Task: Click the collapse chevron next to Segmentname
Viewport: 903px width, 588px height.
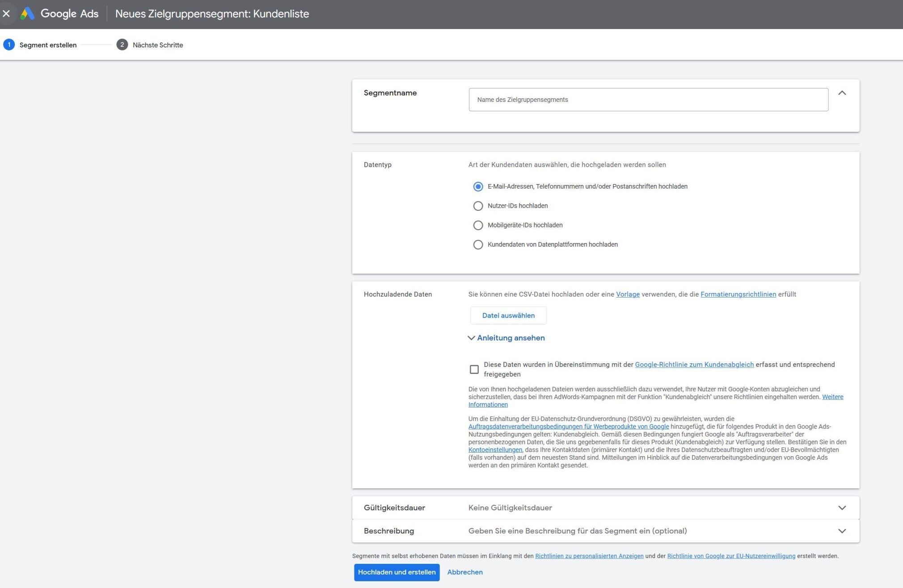Action: 843,93
